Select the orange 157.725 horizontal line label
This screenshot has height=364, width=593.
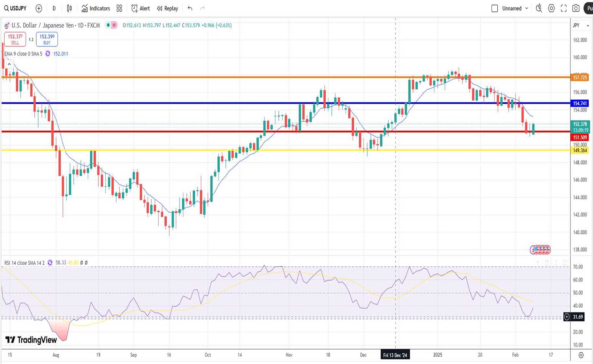[x=580, y=77]
